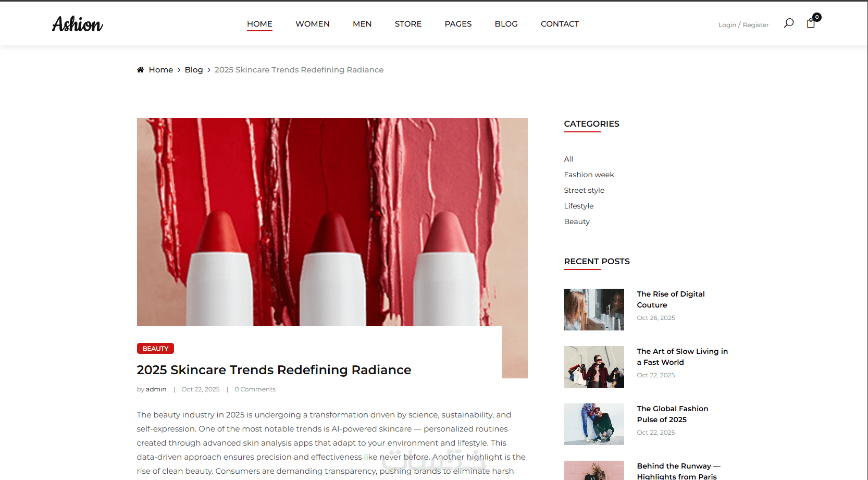Open the admin author link

(x=156, y=389)
